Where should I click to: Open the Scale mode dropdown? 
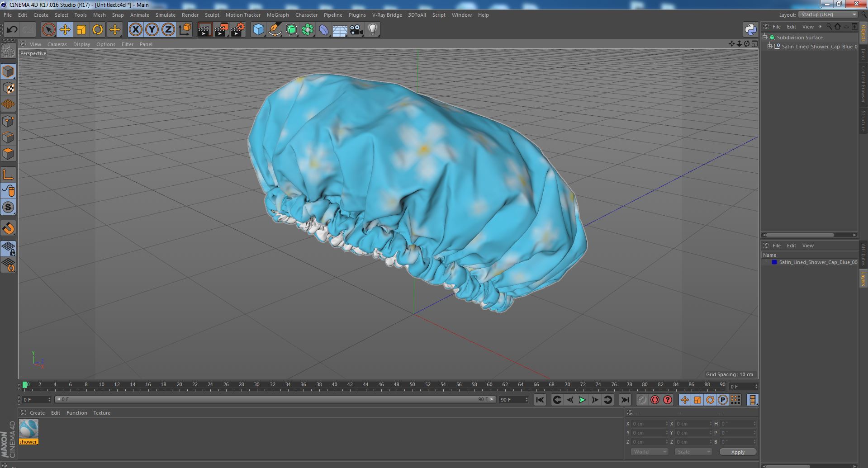693,452
